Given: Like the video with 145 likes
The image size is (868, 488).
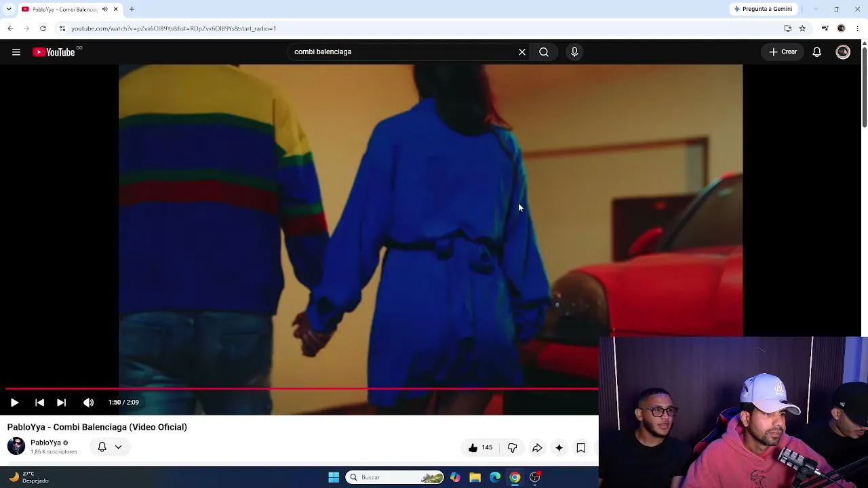Looking at the screenshot, I should tap(480, 448).
